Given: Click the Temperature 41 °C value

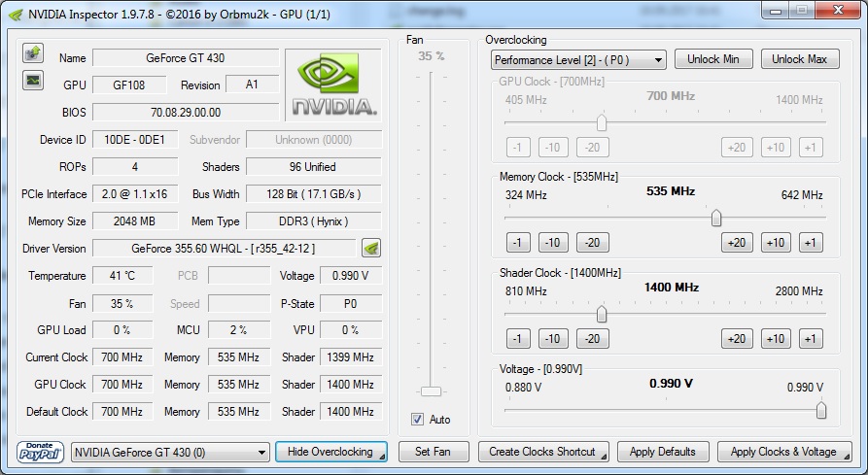Looking at the screenshot, I should tap(122, 275).
